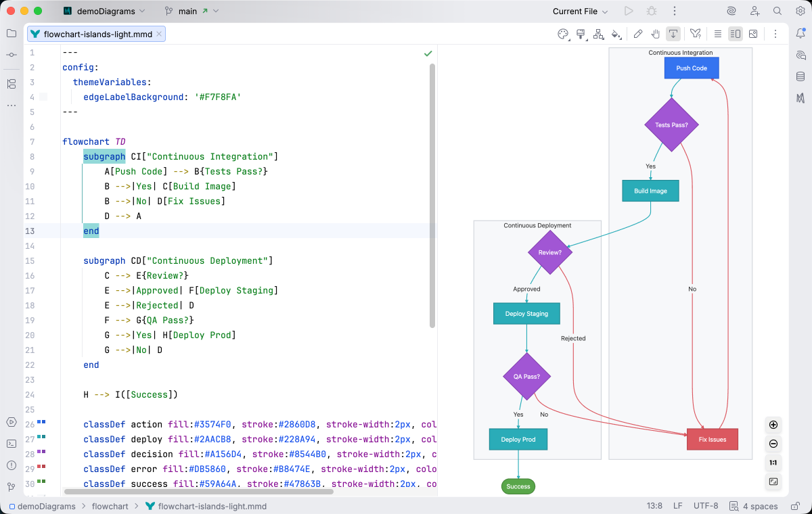Open the AI assistant swirl icon
Screen dimensions: 812x514
click(731, 11)
